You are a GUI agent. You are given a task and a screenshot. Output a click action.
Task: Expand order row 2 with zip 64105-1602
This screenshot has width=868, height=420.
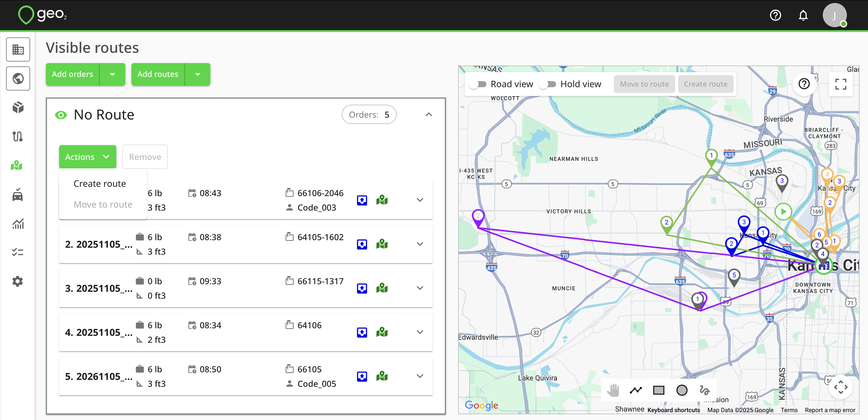point(420,244)
